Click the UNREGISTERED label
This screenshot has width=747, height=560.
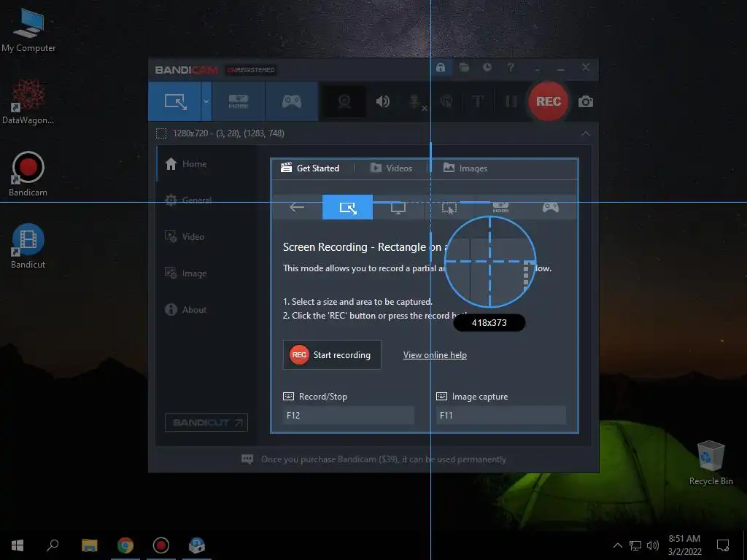pos(251,70)
